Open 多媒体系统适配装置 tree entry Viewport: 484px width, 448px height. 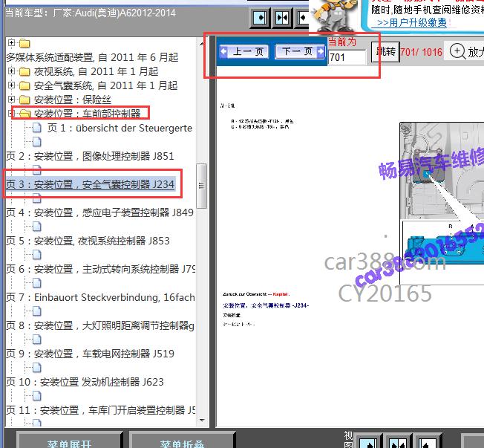92,57
